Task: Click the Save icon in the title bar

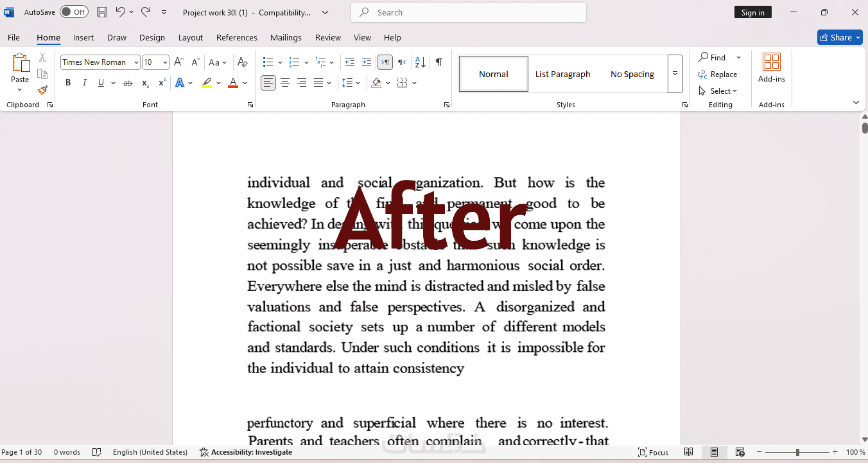Action: pyautogui.click(x=102, y=12)
